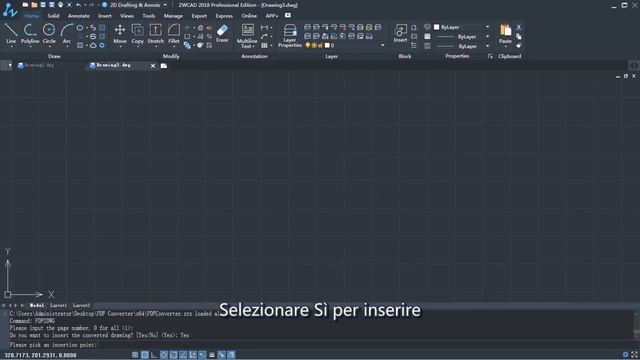Open the Multiline Text tool
Image resolution: width=640 pixels, height=360 pixels.
point(247,35)
